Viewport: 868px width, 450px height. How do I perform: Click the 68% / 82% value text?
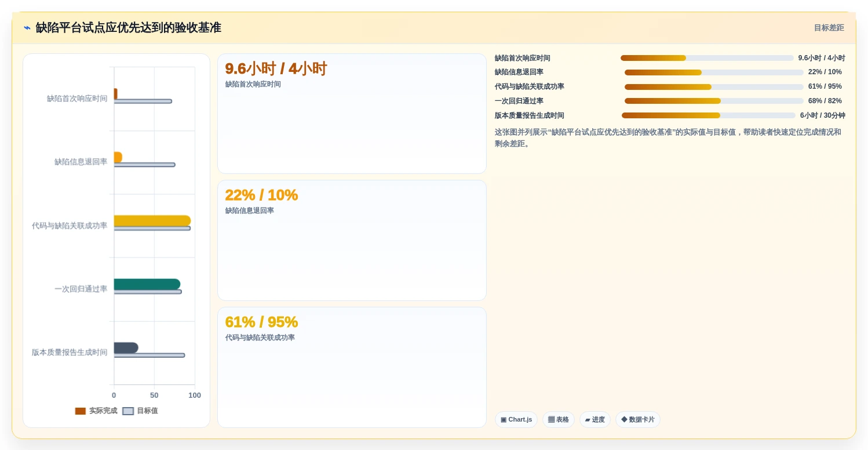[825, 101]
